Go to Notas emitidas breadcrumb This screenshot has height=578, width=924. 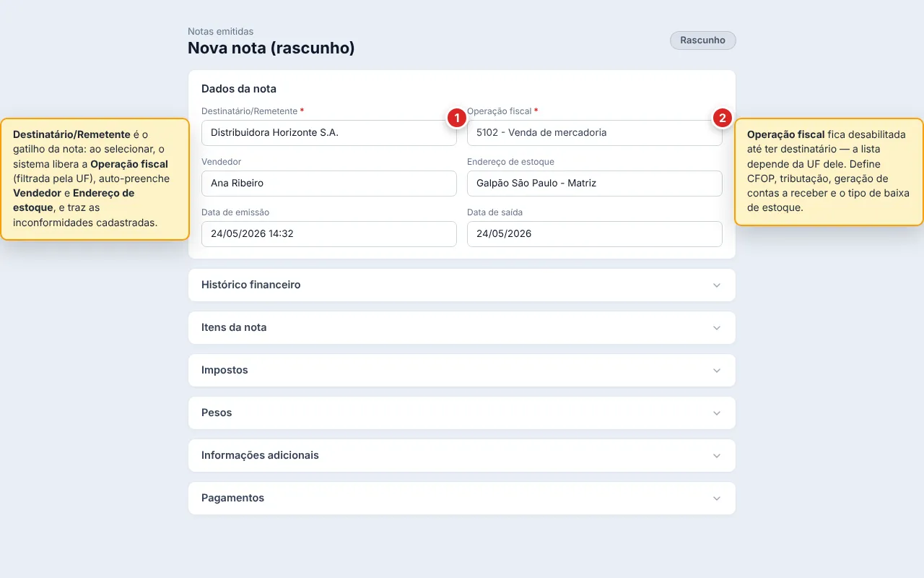(x=221, y=31)
